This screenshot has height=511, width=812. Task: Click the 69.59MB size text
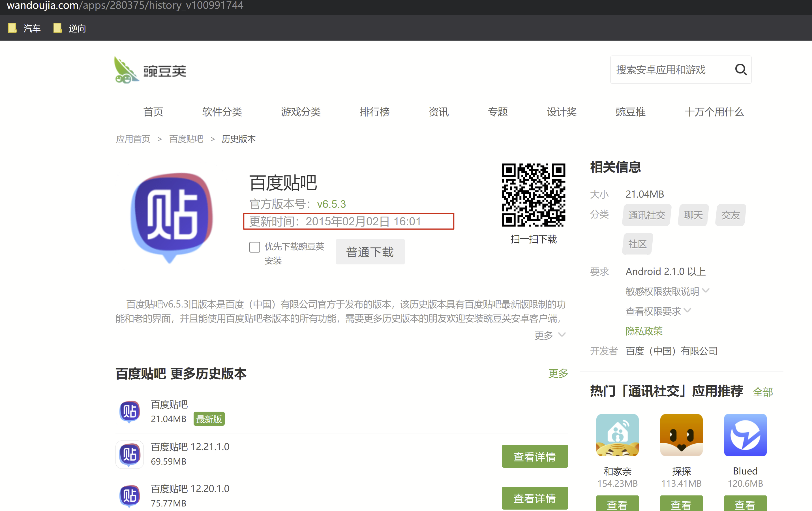pyautogui.click(x=168, y=461)
